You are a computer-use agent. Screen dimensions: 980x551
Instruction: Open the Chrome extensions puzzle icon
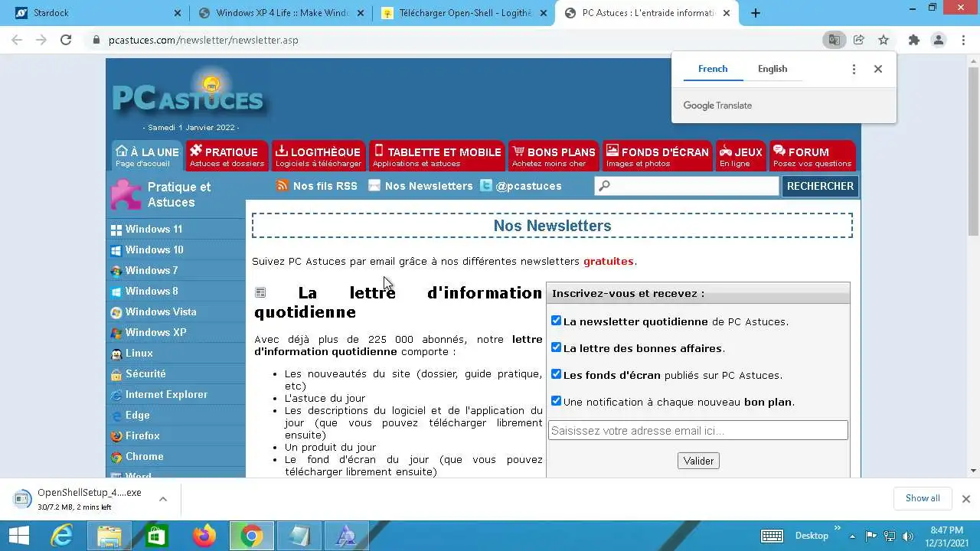[913, 40]
